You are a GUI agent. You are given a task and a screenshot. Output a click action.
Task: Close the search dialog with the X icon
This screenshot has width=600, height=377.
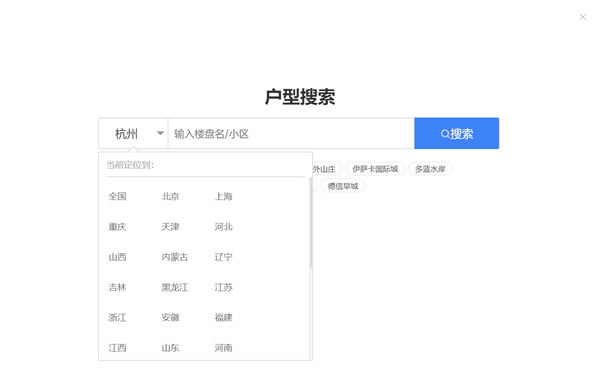(582, 17)
